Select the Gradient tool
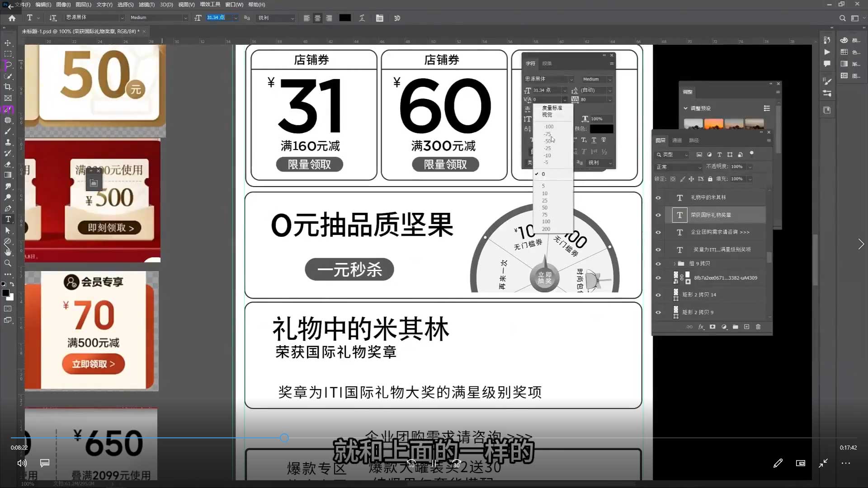The height and width of the screenshot is (488, 868). click(x=8, y=175)
